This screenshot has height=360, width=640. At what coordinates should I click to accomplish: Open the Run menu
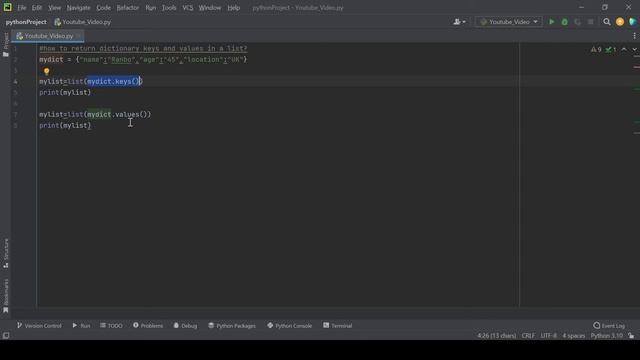151,8
